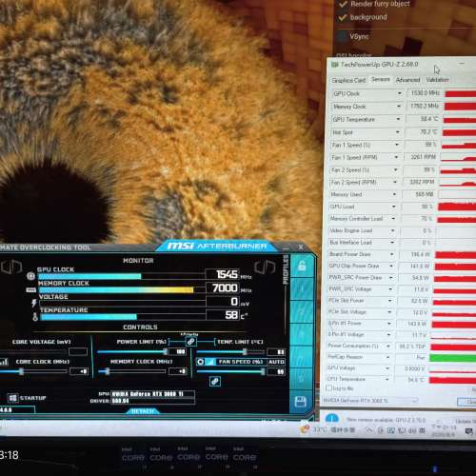Screen dimensions: 476x476
Task: Click the thermometer icon beside Temperature
Action: coord(35,316)
